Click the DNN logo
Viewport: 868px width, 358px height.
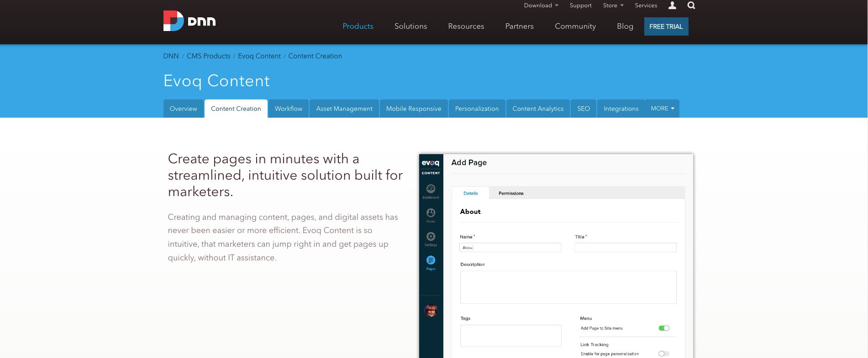point(189,21)
